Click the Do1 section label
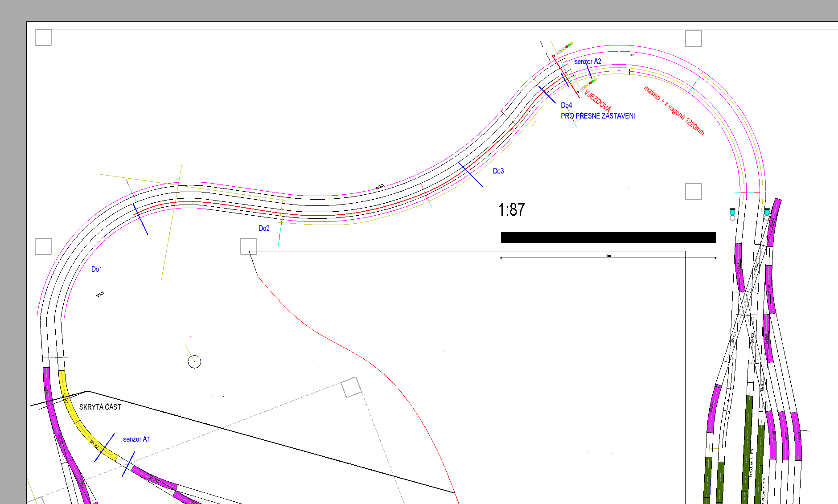838x504 pixels. pos(97,269)
